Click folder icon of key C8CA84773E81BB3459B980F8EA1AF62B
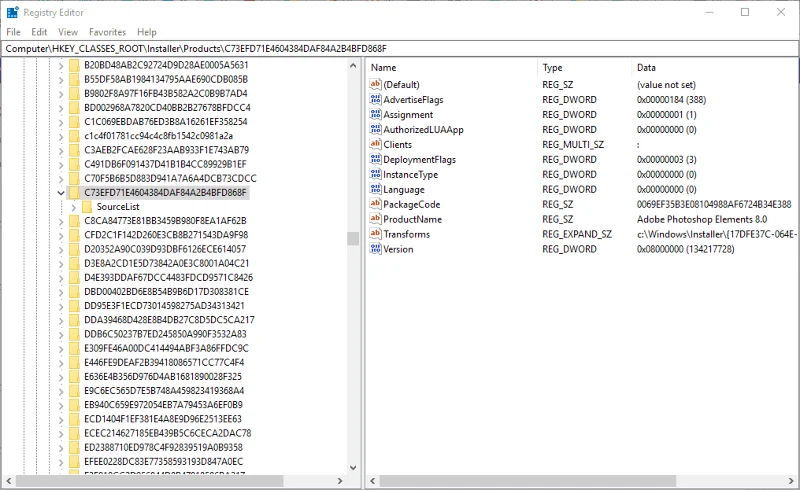The image size is (800, 490). pyautogui.click(x=74, y=220)
